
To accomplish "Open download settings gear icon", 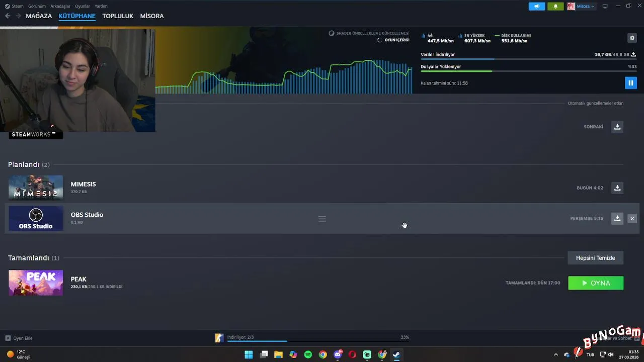I will point(632,38).
